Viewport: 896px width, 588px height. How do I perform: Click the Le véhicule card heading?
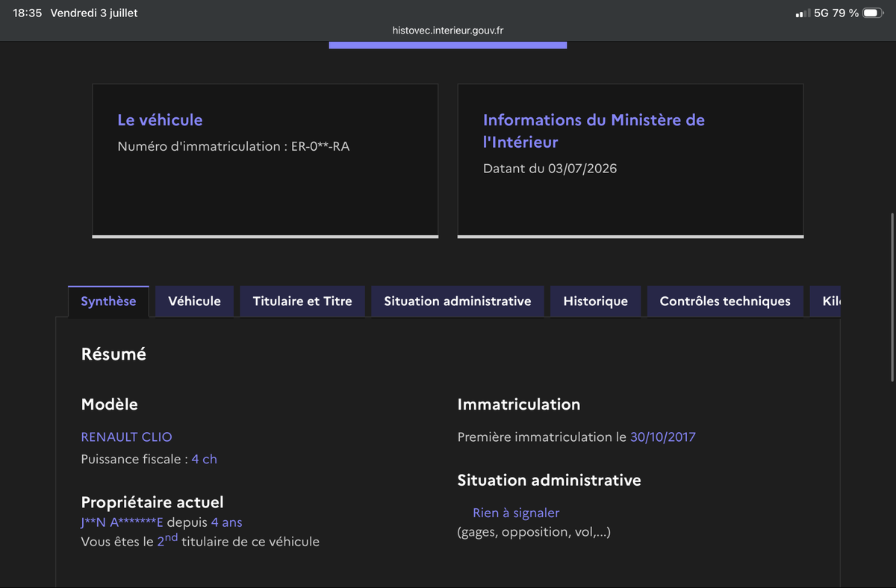tap(160, 119)
